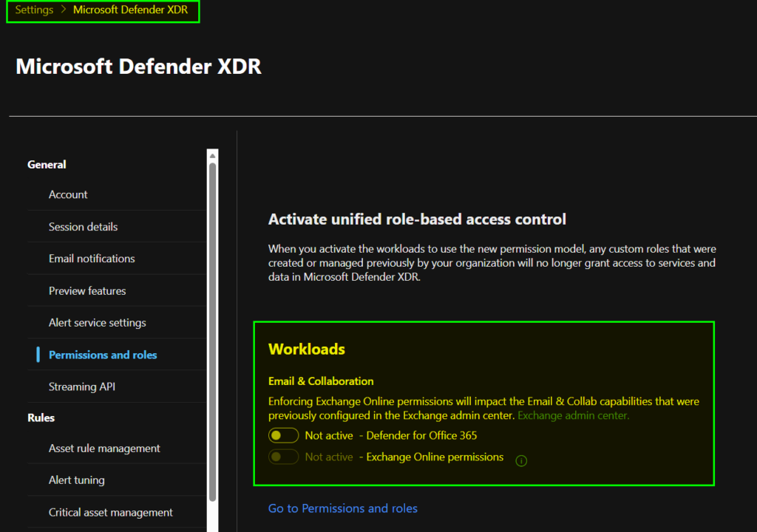Click the info icon beside Exchange Online permissions

tap(521, 461)
